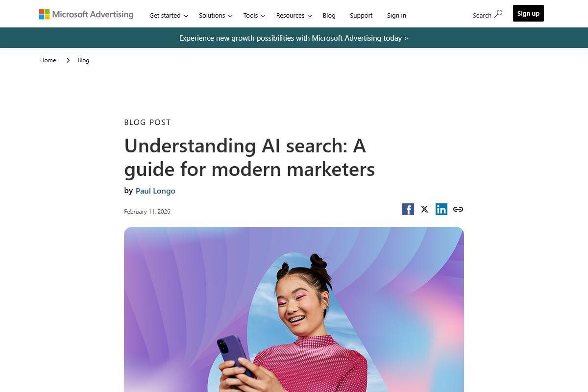Click the Search magnifier icon
588x392 pixels.
pos(498,14)
